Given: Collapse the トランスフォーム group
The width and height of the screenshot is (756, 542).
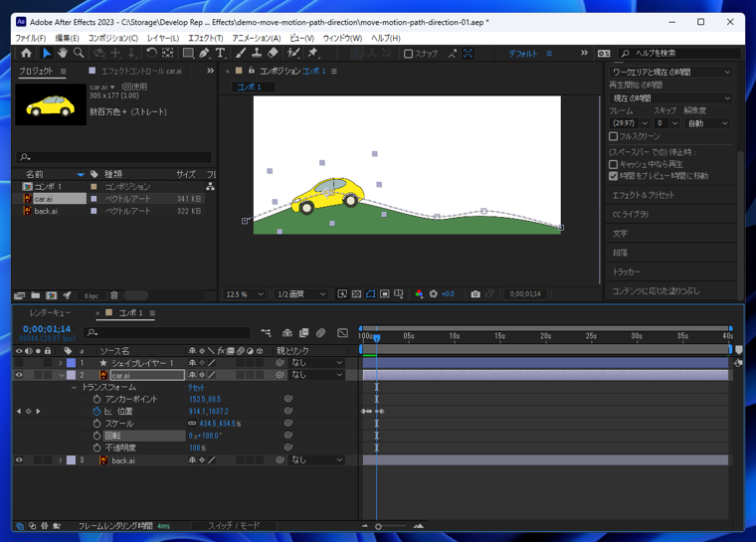Looking at the screenshot, I should 74,387.
